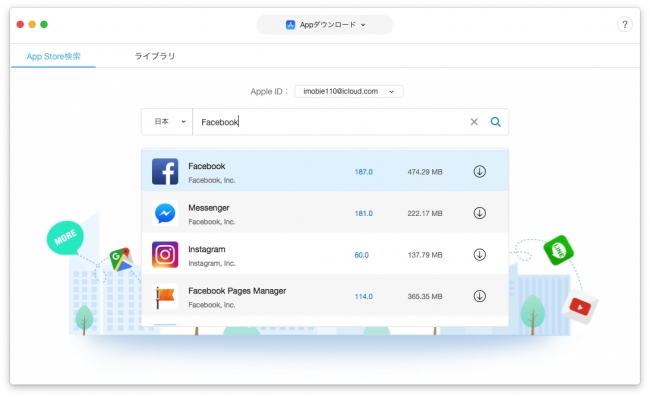Download the Messenger app

click(479, 213)
